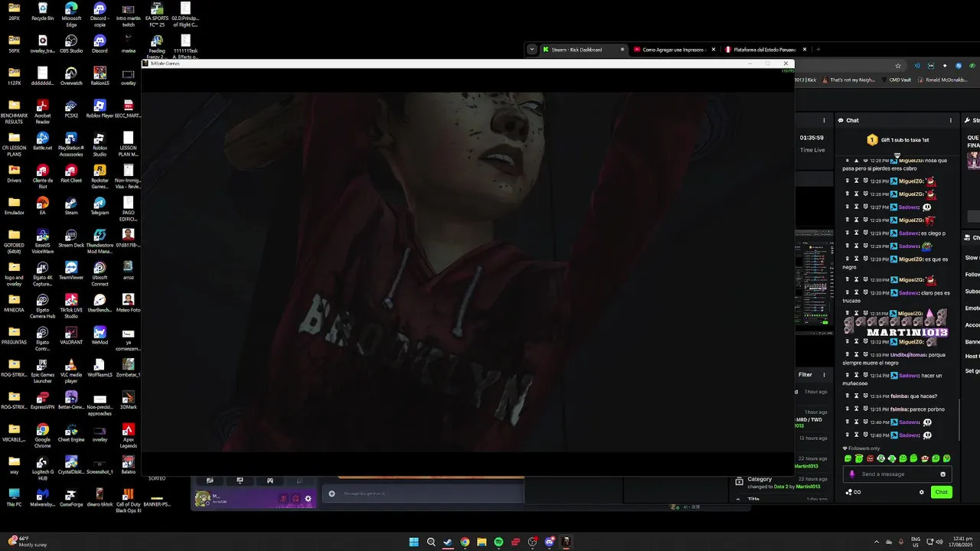
Task: Open TeamViewer desktop shortcut
Action: (71, 271)
